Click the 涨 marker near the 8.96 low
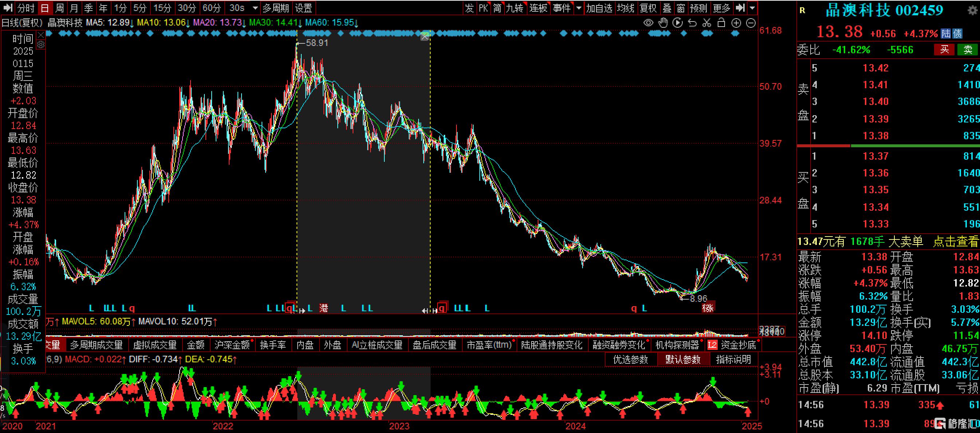This screenshot has height=433, width=980. (708, 308)
